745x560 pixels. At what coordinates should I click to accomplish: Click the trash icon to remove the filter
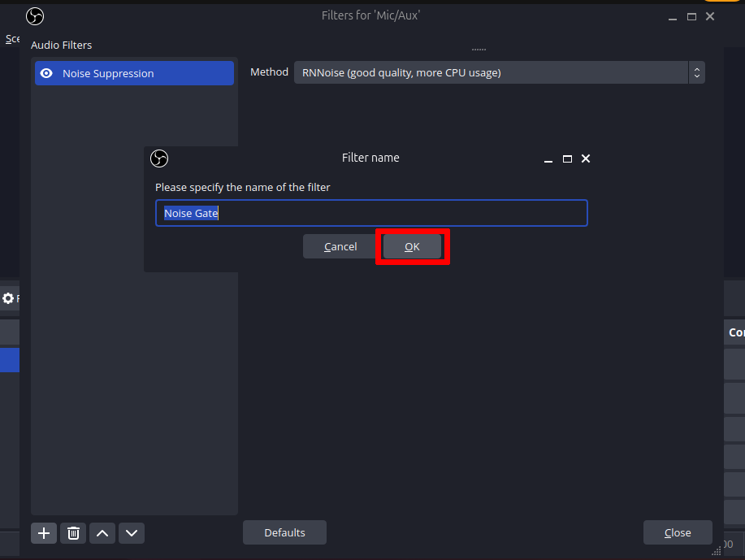point(73,533)
